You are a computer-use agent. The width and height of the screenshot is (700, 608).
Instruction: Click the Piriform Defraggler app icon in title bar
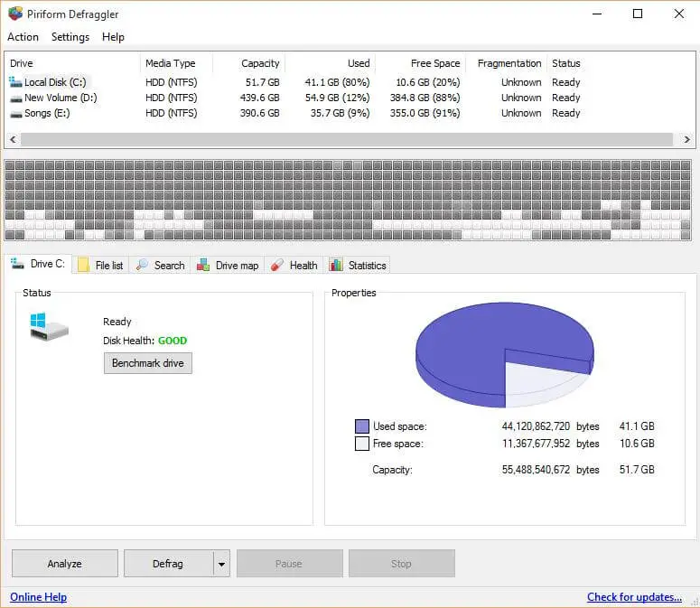point(15,14)
